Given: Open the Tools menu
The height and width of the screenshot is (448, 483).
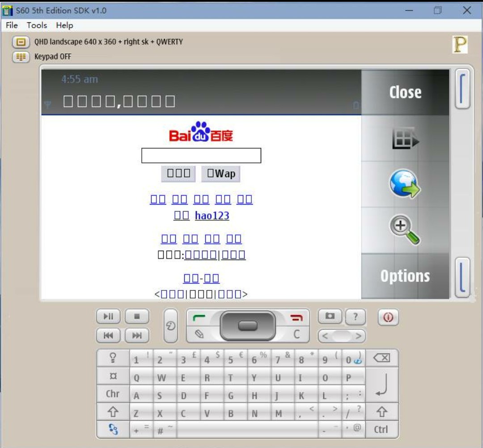Looking at the screenshot, I should (37, 26).
